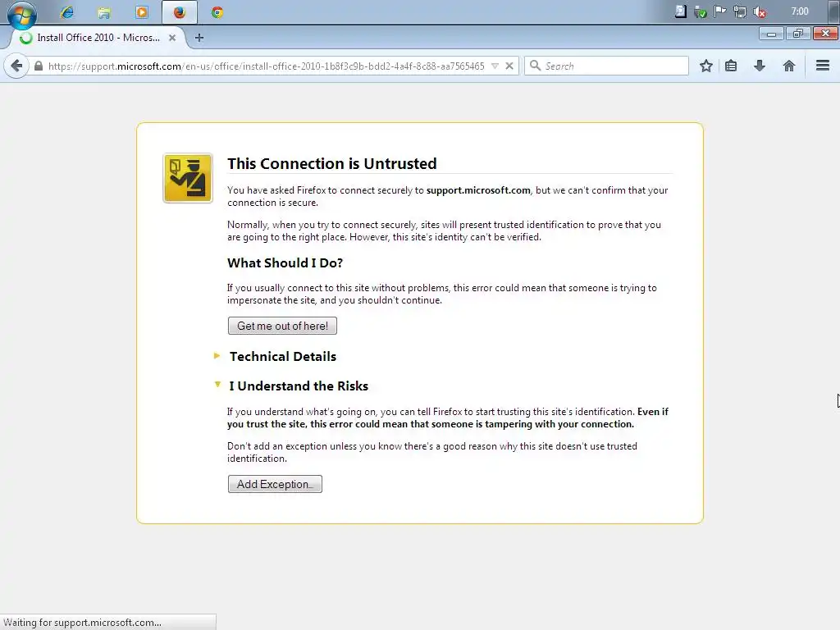
Task: Open Windows Media Player from the taskbar
Action: click(142, 12)
